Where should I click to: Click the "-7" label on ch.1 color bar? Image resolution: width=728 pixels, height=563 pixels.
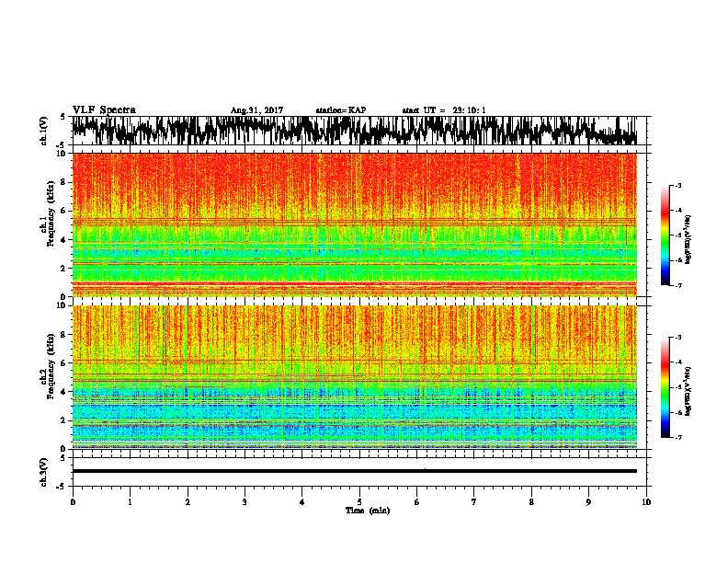(x=677, y=285)
